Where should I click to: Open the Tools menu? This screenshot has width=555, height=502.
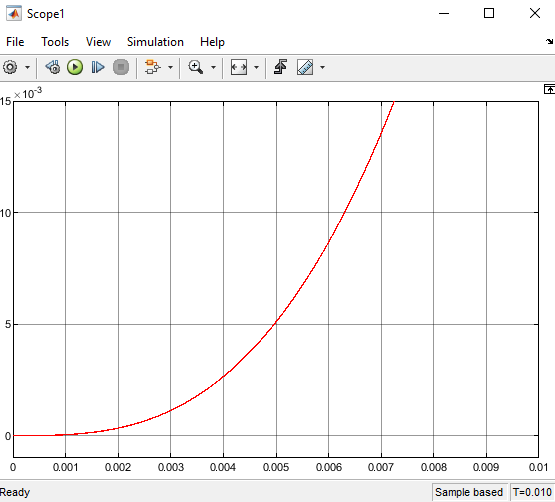[55, 42]
